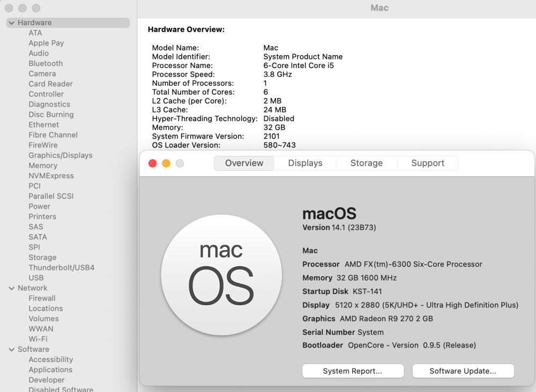Click the processor name value 6-Core Intel Core i5

(x=299, y=65)
